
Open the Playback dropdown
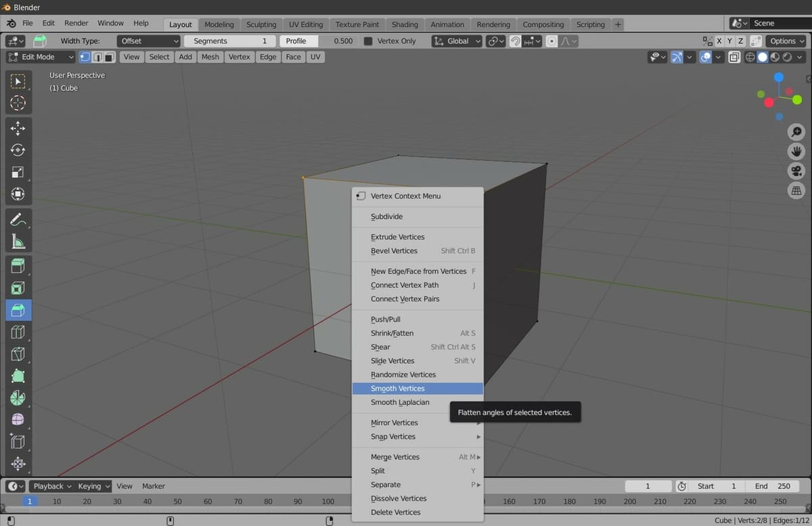tap(51, 486)
